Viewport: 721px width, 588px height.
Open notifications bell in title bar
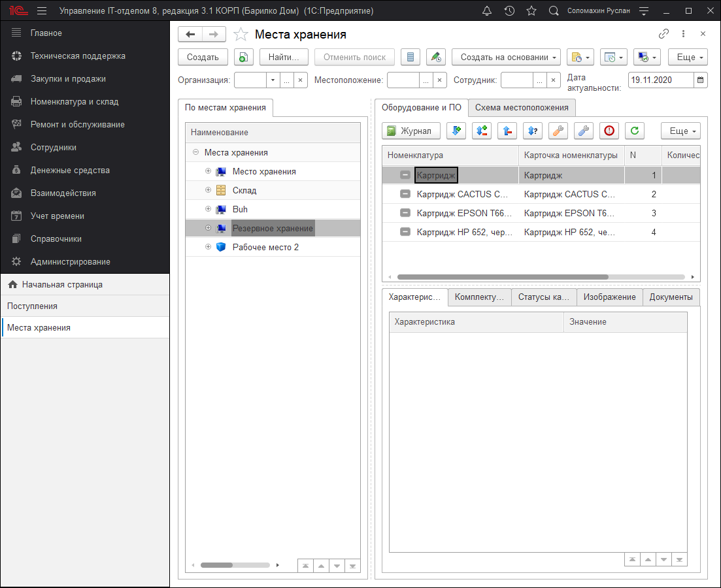click(x=486, y=11)
